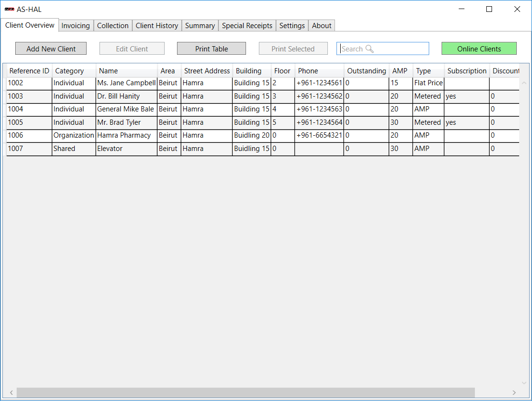Focus the Search input field

pos(383,49)
